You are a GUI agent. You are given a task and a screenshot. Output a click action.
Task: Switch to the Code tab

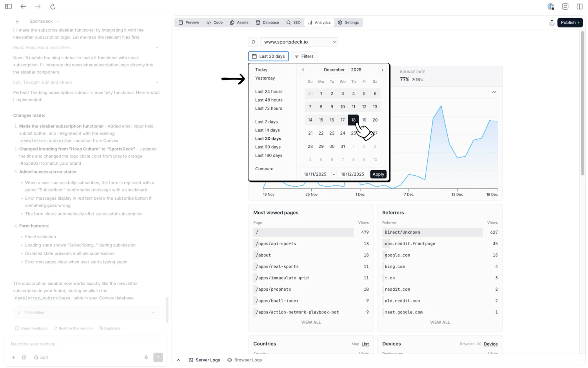point(214,23)
